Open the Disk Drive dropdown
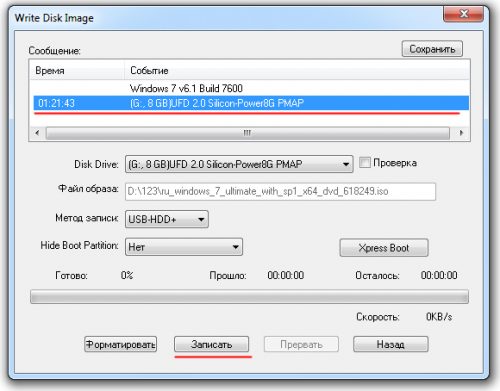The height and width of the screenshot is (391, 500). pos(239,164)
